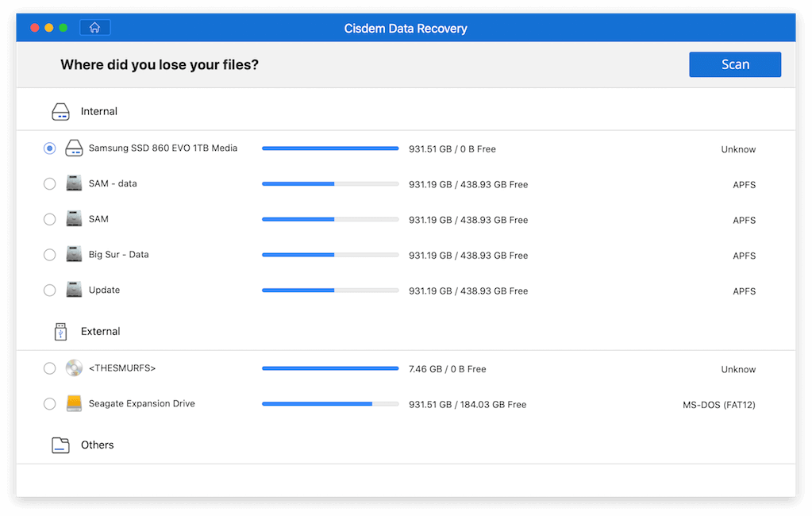Screen dimensions: 812x516
Task: Click the Seagate Expansion Drive yellow icon
Action: (74, 403)
